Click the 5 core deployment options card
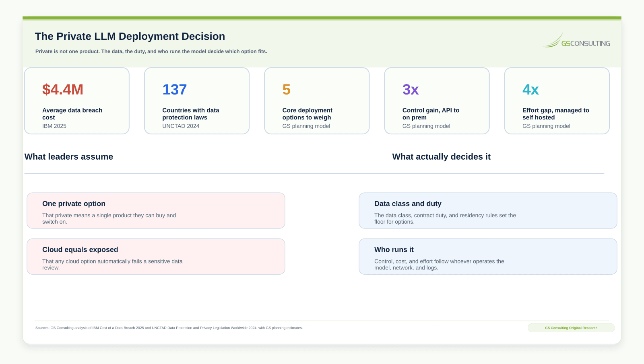The width and height of the screenshot is (644, 364). point(317,101)
